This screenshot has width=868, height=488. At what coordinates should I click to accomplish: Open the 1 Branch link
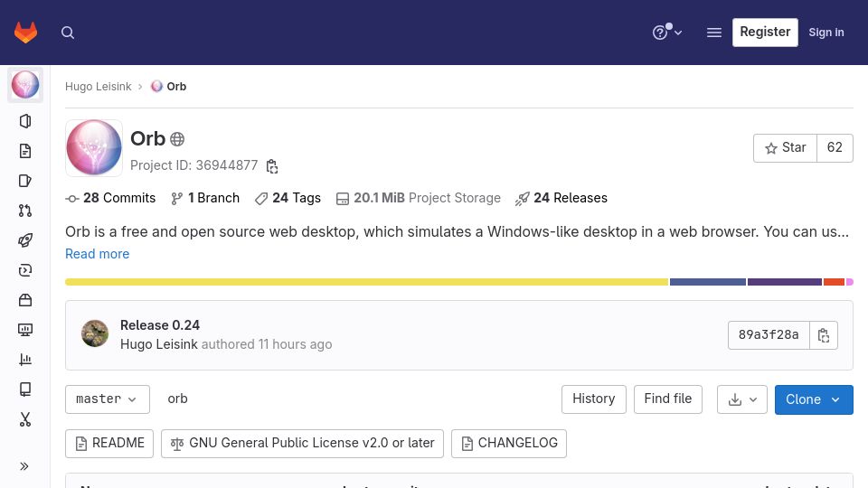(x=205, y=198)
